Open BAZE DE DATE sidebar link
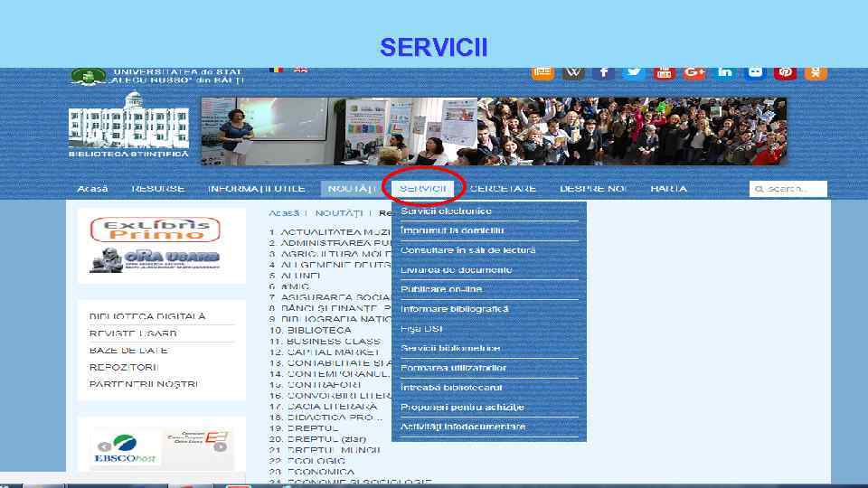 [x=128, y=351]
